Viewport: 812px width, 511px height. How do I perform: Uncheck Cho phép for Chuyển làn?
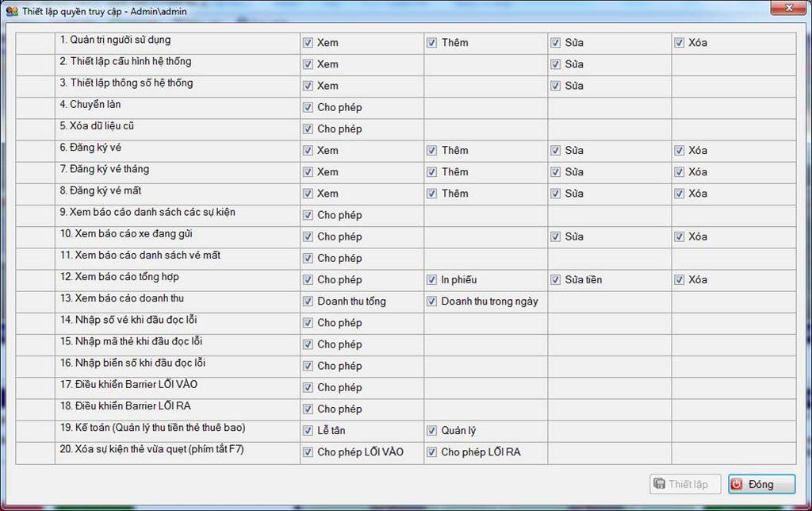308,108
